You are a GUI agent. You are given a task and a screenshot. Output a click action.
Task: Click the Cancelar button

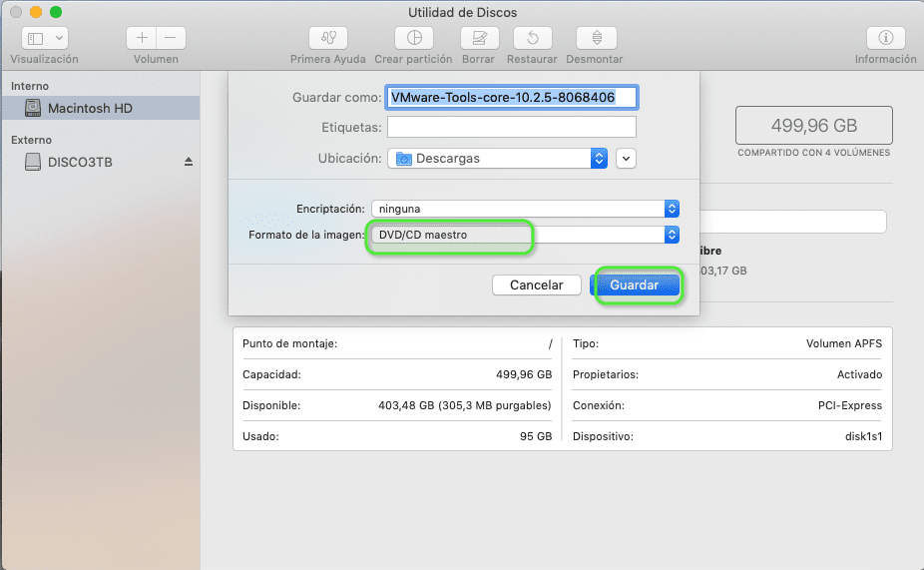pyautogui.click(x=537, y=285)
